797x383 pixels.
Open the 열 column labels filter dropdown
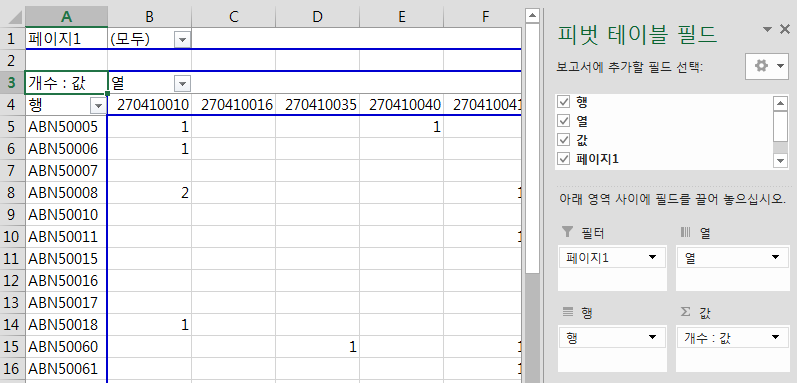182,83
